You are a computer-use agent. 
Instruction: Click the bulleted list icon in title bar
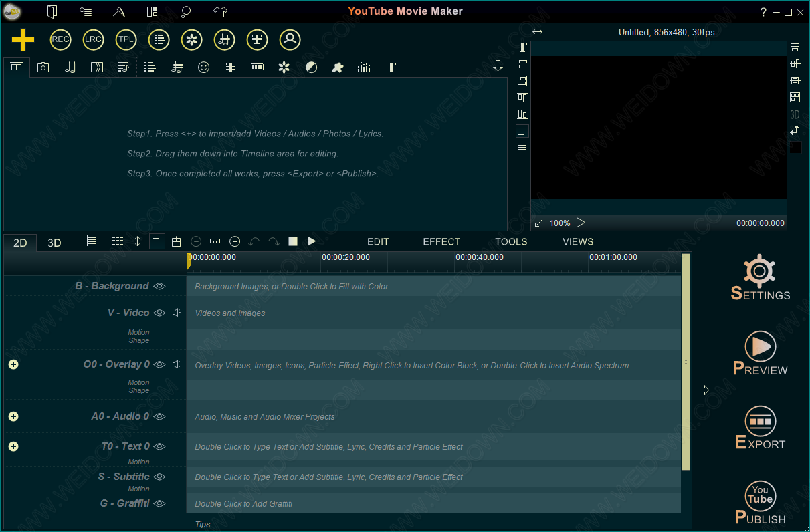point(86,11)
